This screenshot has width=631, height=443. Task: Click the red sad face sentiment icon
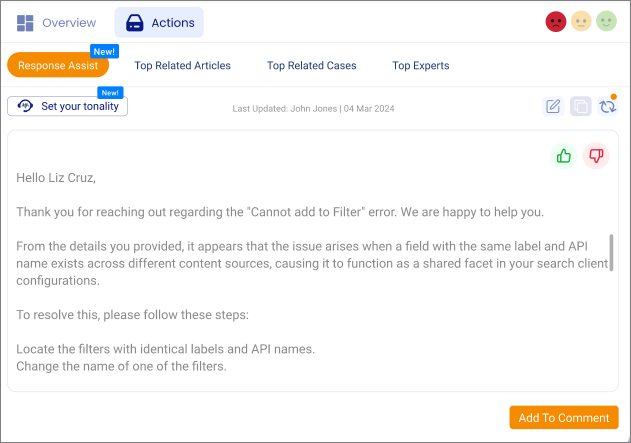tap(556, 21)
